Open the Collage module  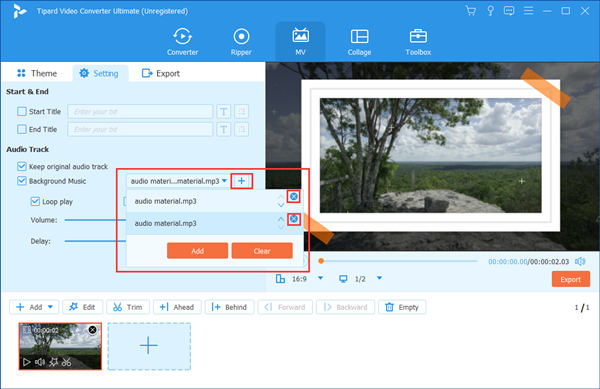click(x=359, y=42)
